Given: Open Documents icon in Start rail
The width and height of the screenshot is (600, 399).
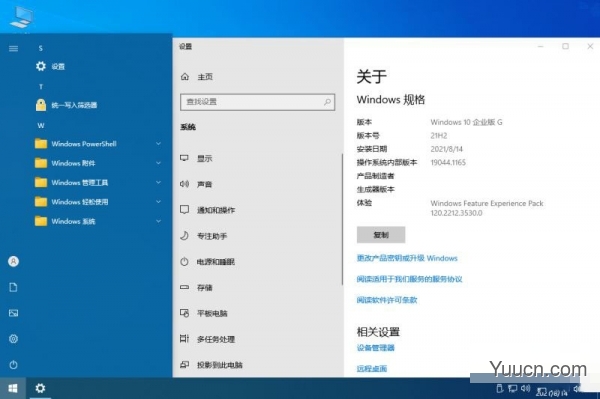Looking at the screenshot, I should pos(13,287).
